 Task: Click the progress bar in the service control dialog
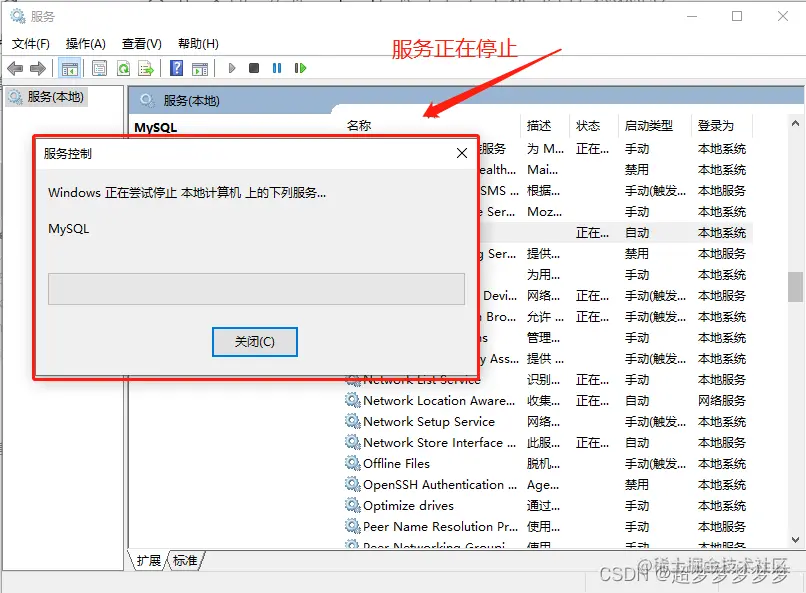coord(256,289)
